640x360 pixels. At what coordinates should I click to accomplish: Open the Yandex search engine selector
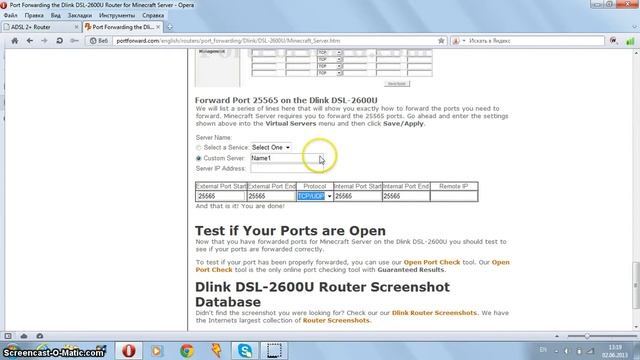(x=458, y=41)
